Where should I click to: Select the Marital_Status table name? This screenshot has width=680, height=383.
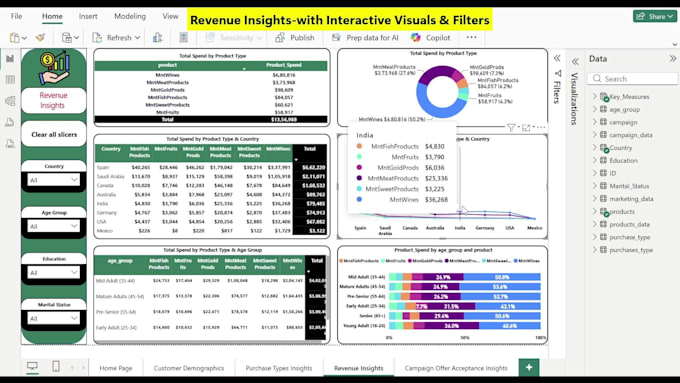click(629, 186)
